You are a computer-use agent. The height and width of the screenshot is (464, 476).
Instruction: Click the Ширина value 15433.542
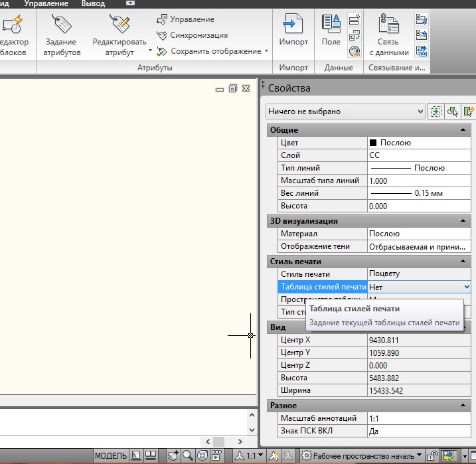point(419,390)
